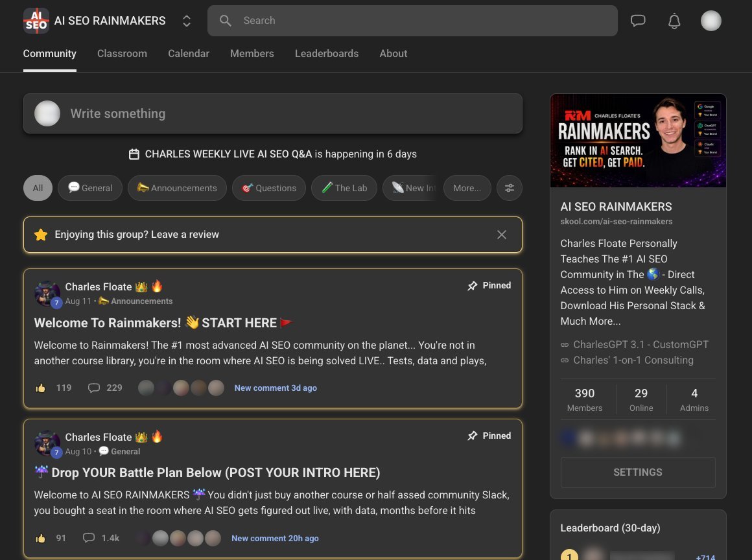Click New comment 3d ago link
Image resolution: width=752 pixels, height=560 pixels.
click(x=276, y=388)
